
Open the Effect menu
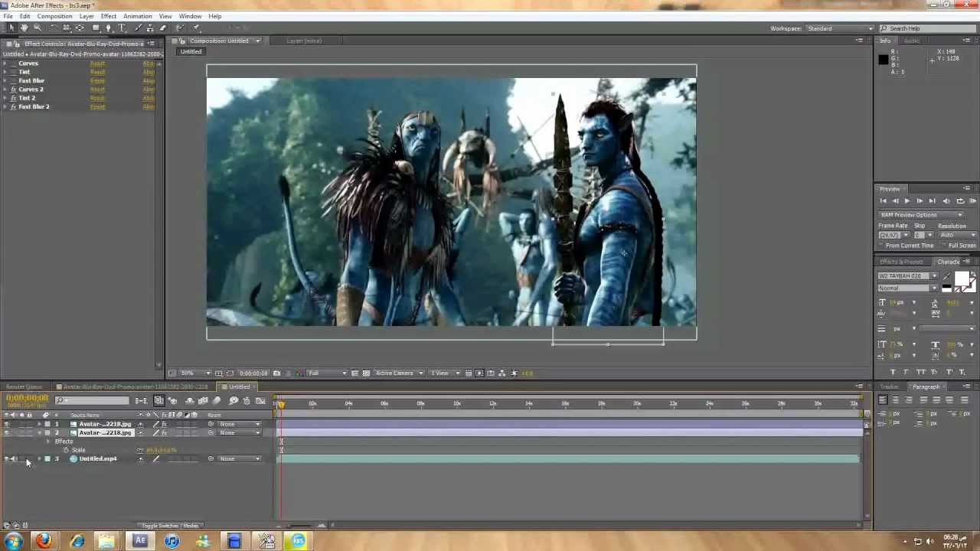[x=109, y=16]
